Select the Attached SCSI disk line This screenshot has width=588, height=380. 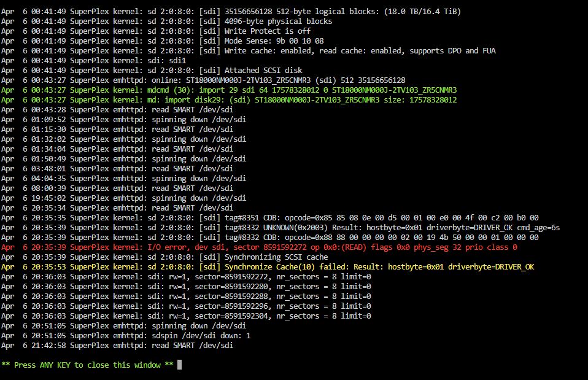152,70
